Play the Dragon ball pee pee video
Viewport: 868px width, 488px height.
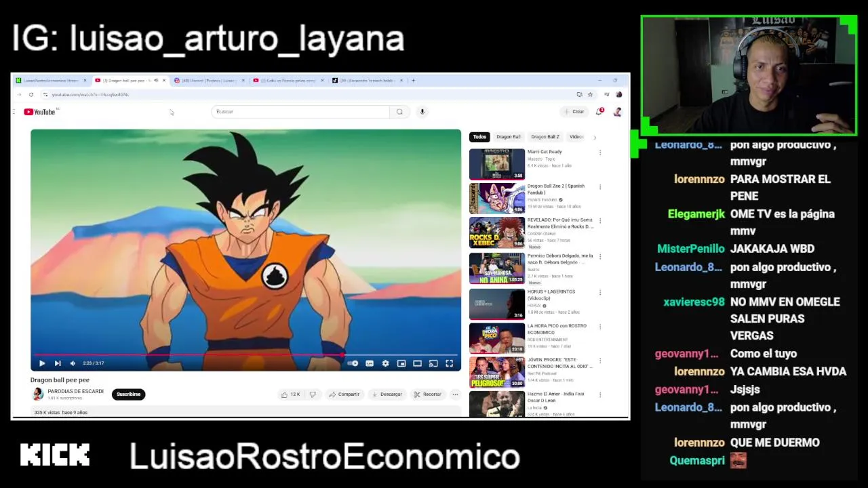pos(42,363)
